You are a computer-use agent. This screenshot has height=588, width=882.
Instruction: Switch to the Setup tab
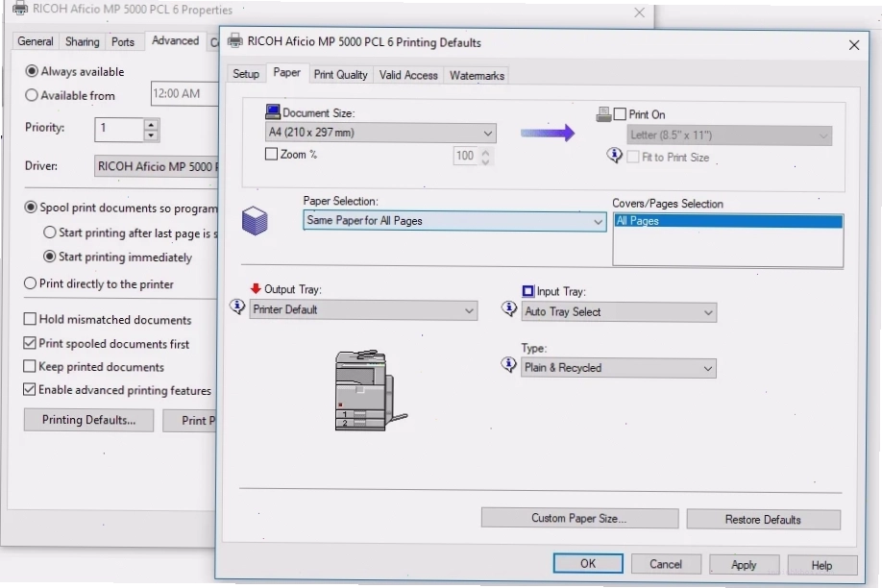[x=246, y=74]
